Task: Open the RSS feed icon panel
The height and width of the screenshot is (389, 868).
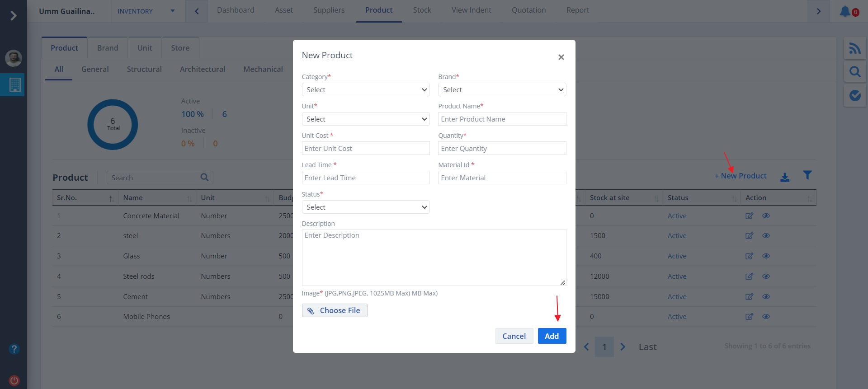Action: (854, 48)
